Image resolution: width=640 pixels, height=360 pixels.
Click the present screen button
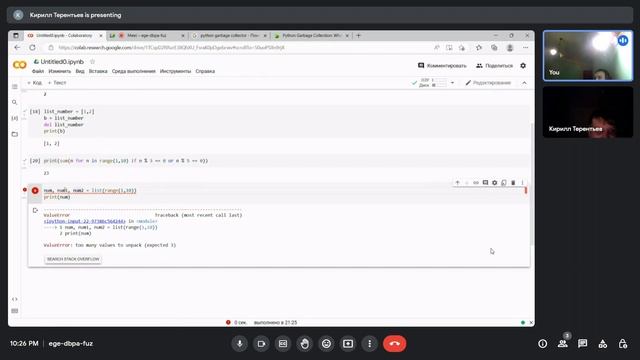click(348, 344)
